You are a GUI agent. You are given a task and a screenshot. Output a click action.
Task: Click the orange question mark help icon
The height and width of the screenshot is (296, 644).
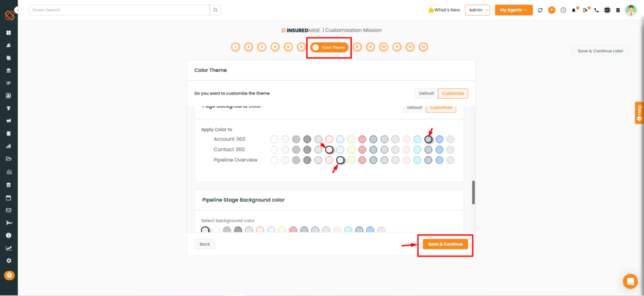(9, 275)
